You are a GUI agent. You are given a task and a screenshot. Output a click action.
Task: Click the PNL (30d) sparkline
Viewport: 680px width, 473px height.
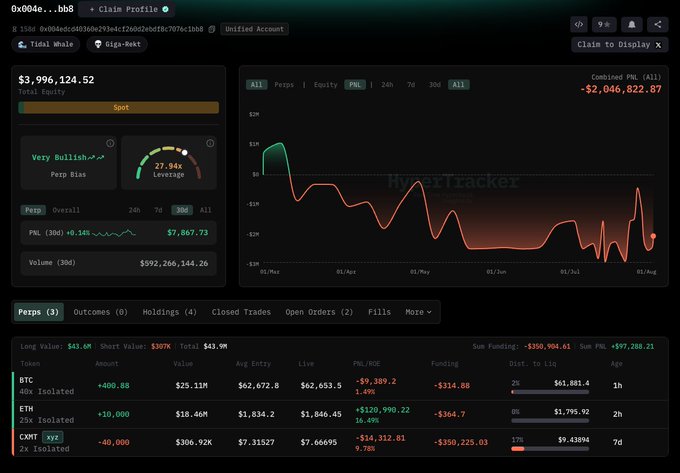point(114,233)
